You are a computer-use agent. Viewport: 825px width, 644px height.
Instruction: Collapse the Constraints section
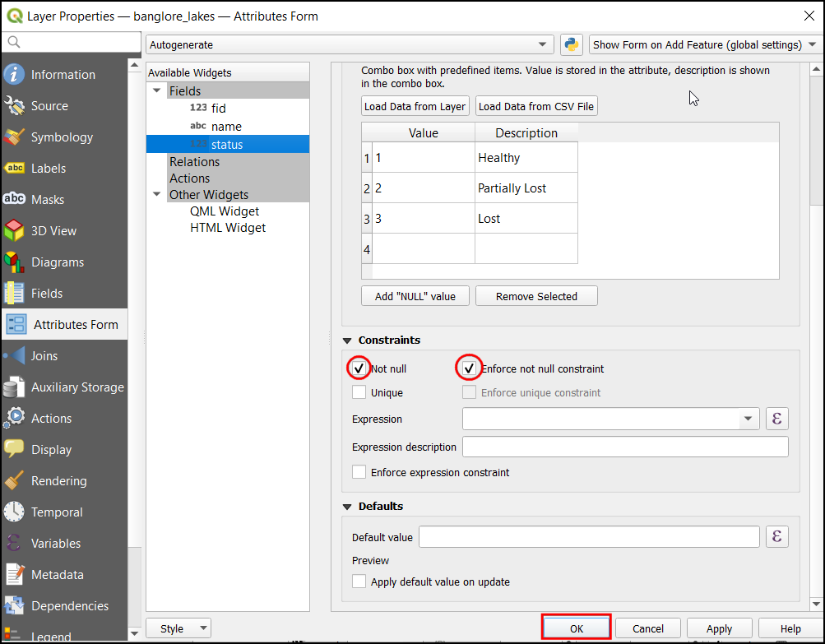point(347,341)
